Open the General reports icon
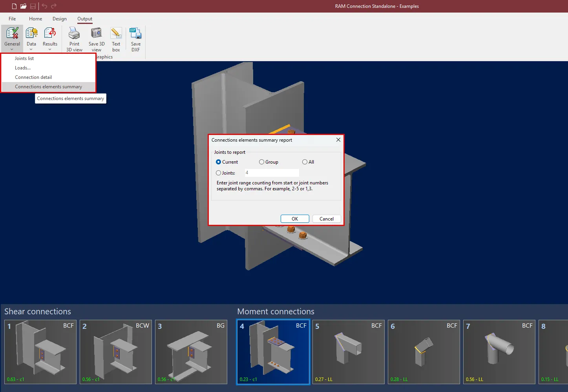Viewport: 568px width, 392px height. pos(12,33)
